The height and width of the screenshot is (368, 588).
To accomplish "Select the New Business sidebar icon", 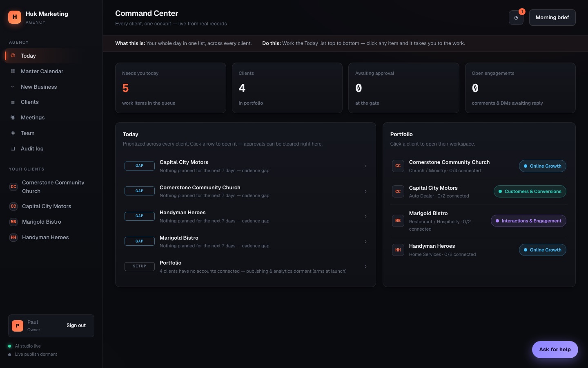I will pos(13,87).
